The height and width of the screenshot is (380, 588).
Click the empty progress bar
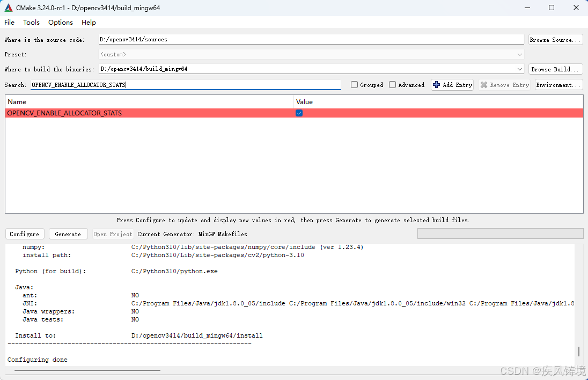pyautogui.click(x=500, y=233)
